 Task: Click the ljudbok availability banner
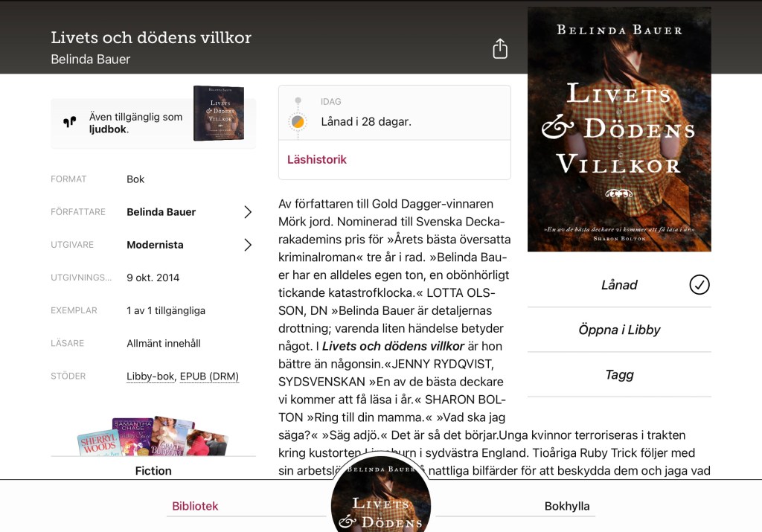click(153, 124)
